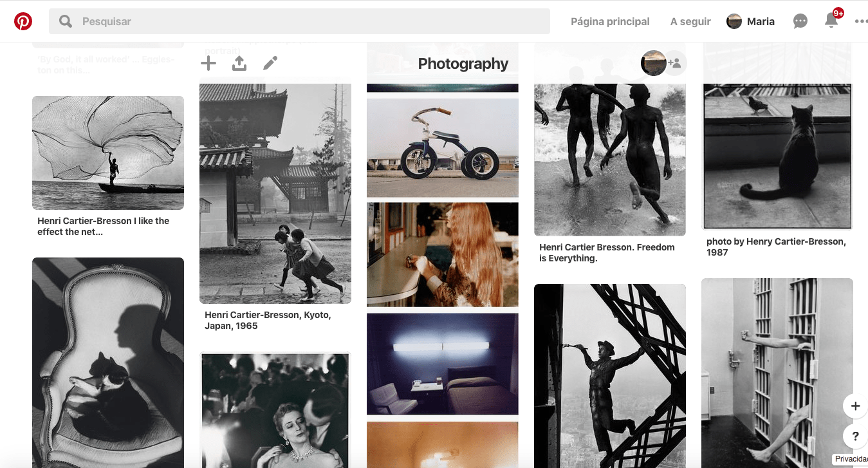Click Maria's profile avatar
This screenshot has width=868, height=468.
[734, 21]
